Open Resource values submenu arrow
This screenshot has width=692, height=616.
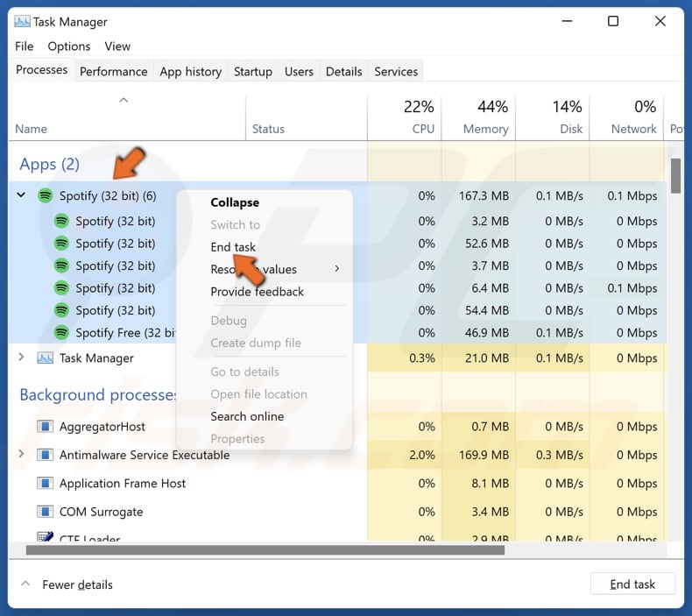click(337, 268)
